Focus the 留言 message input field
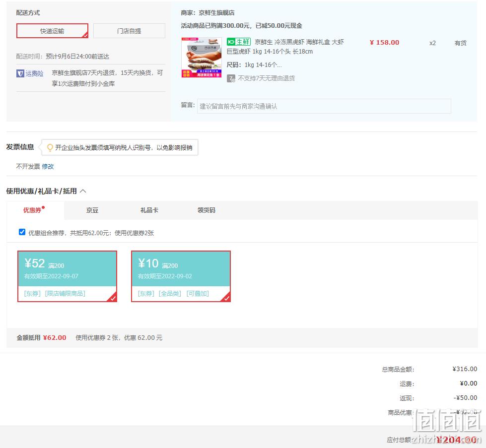This screenshot has height=448, width=486. pyautogui.click(x=324, y=106)
